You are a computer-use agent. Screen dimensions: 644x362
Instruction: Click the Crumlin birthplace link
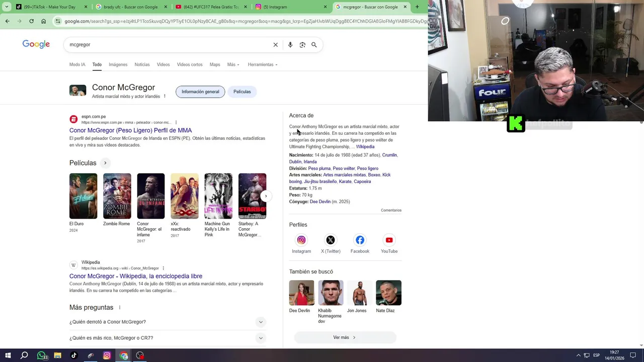coord(389,155)
